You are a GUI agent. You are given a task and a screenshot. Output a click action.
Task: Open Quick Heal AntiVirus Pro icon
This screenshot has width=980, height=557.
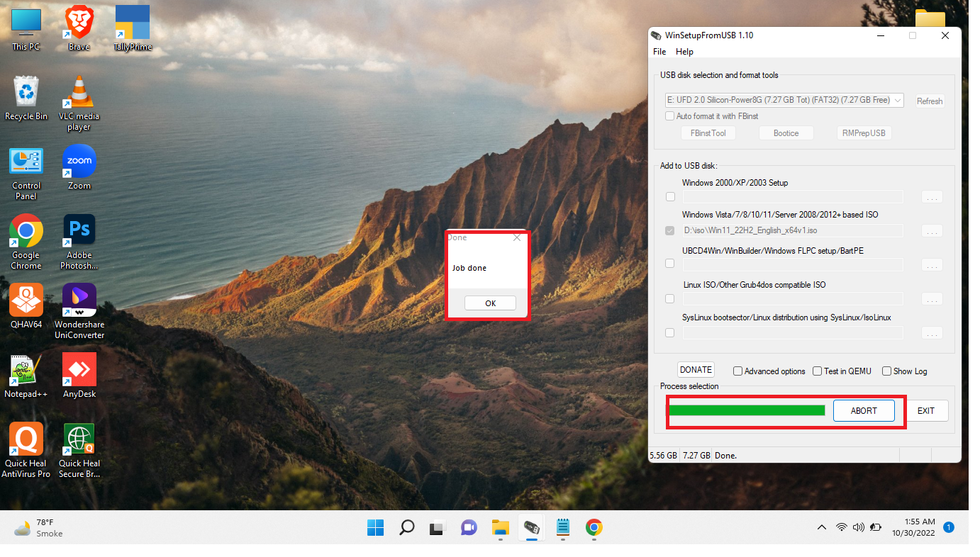click(x=26, y=450)
